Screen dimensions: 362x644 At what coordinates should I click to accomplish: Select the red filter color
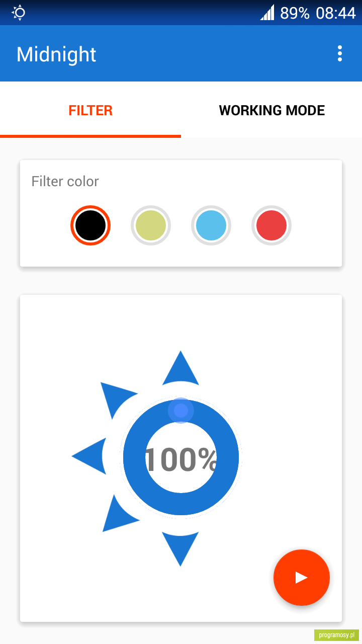[x=271, y=225]
